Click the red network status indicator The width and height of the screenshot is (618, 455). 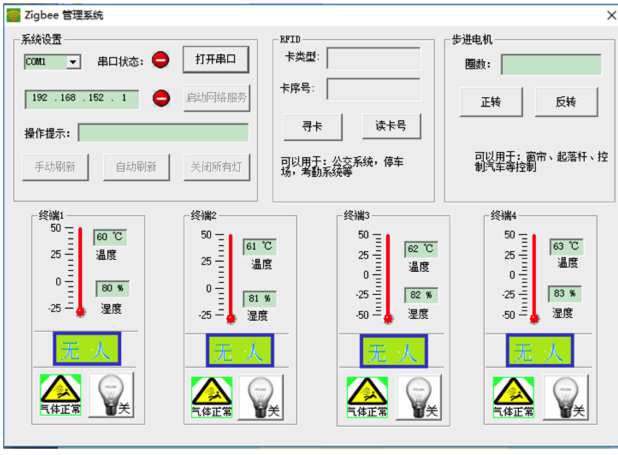pyautogui.click(x=161, y=98)
